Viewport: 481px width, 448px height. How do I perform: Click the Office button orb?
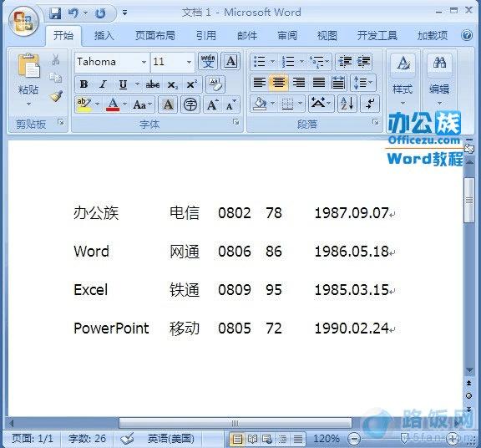click(23, 22)
